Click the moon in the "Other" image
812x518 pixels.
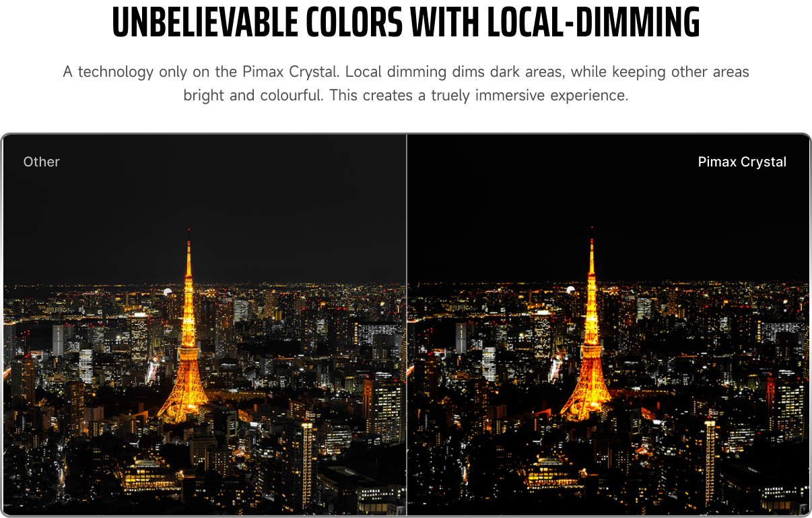168,292
